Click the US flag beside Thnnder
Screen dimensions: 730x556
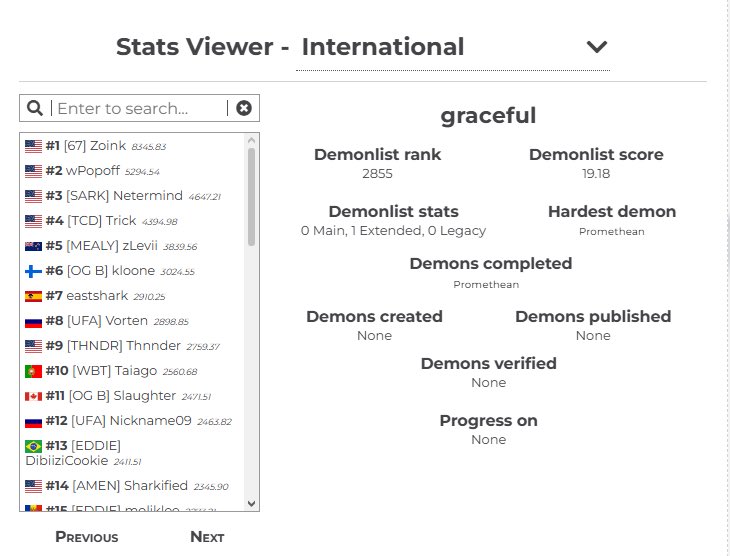[33, 346]
